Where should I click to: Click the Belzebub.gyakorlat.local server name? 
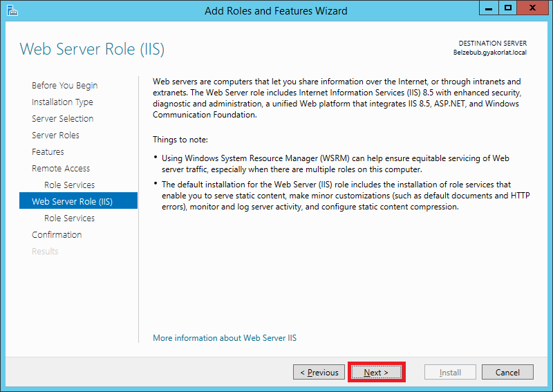click(490, 53)
